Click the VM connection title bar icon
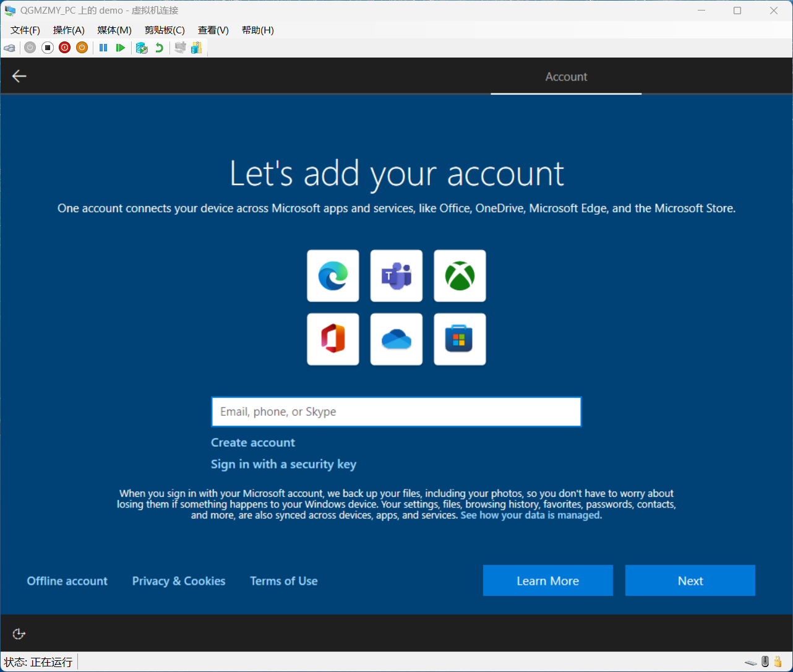 click(x=10, y=11)
